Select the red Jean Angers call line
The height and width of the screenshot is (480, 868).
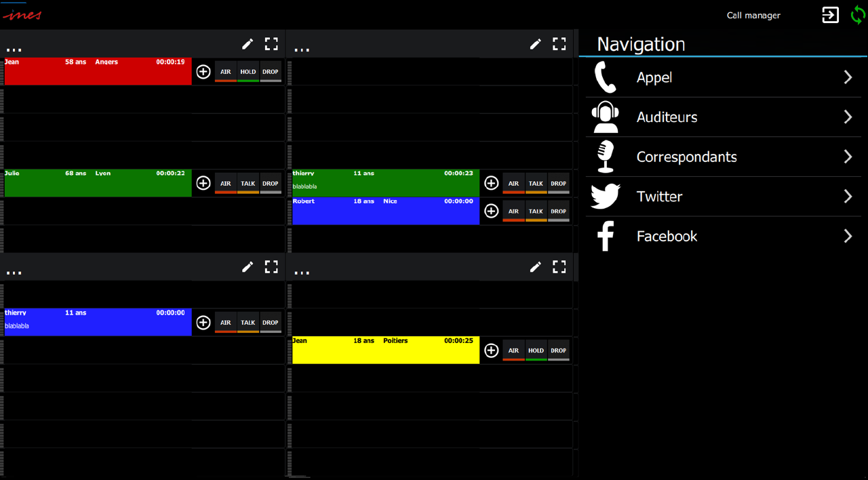[98, 71]
